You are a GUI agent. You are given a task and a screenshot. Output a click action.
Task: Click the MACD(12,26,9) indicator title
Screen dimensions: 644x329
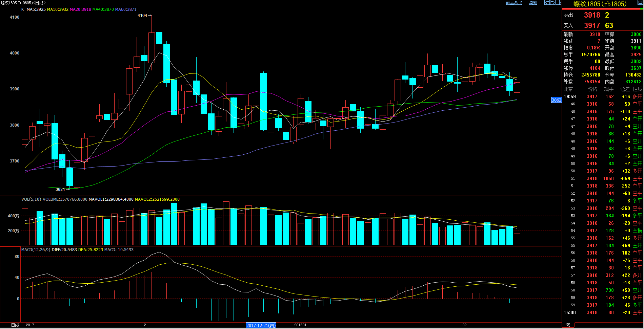coord(36,250)
